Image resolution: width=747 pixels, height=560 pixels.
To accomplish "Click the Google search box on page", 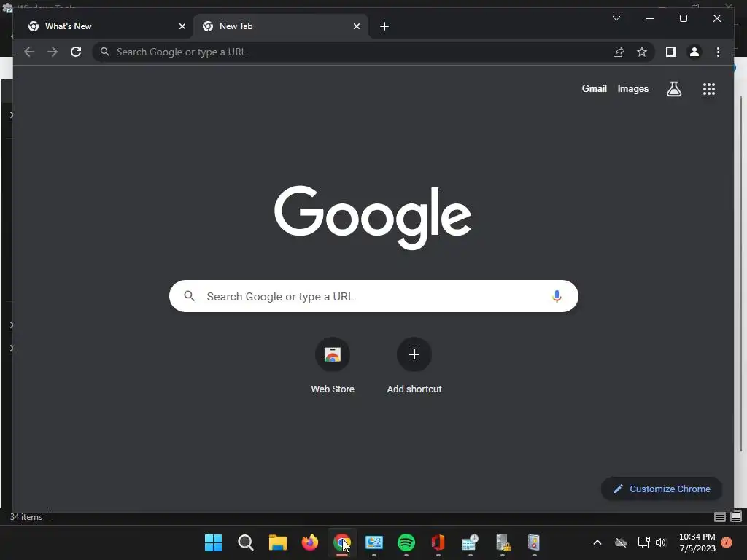I will [x=373, y=296].
